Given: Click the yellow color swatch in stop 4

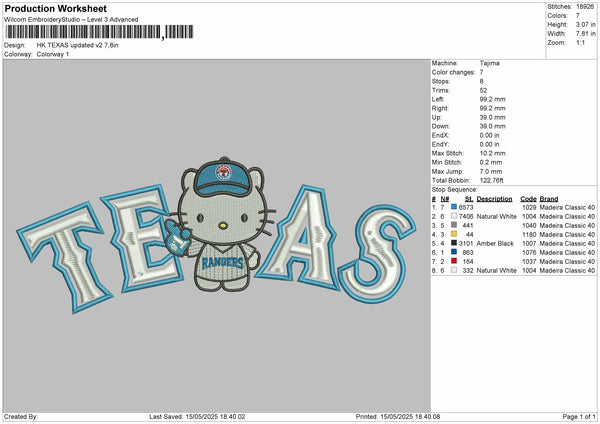Looking at the screenshot, I should [x=454, y=234].
